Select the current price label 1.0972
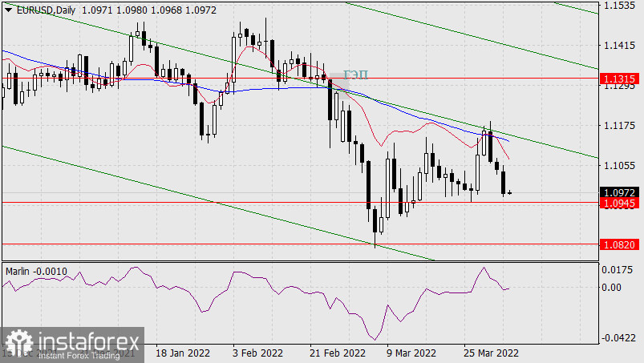The height and width of the screenshot is (363, 644). coord(620,192)
